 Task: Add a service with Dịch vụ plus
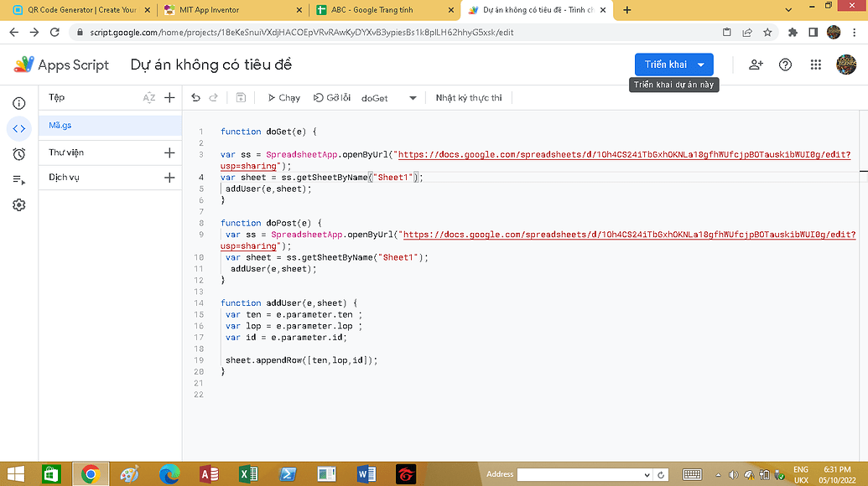click(169, 178)
